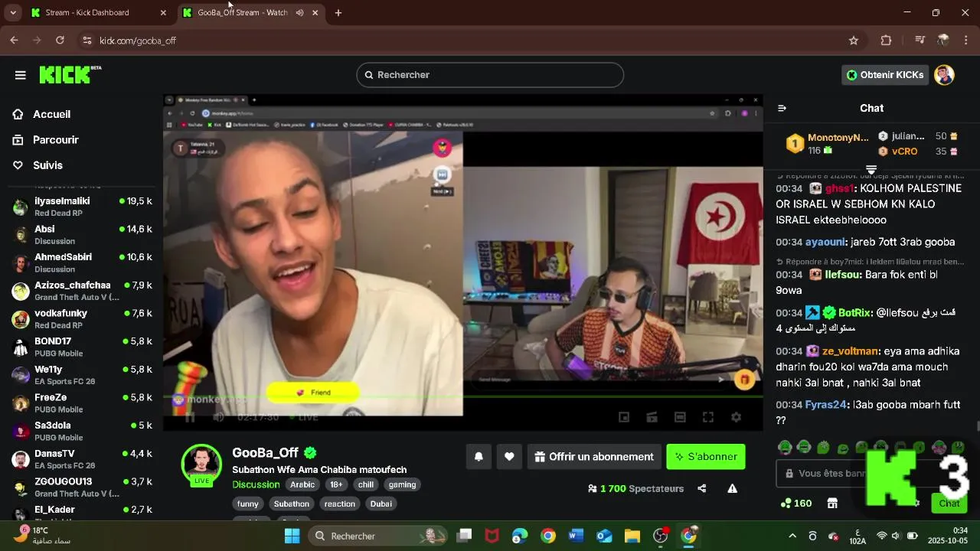Open BOND17 channel in sidebar
This screenshot has height=551, width=980.
pos(81,347)
